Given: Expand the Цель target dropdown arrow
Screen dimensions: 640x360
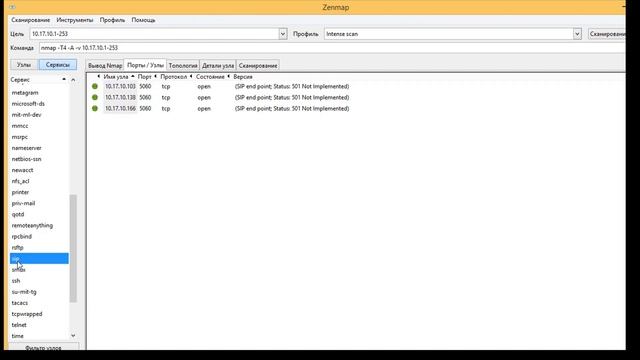Looking at the screenshot, I should point(283,34).
